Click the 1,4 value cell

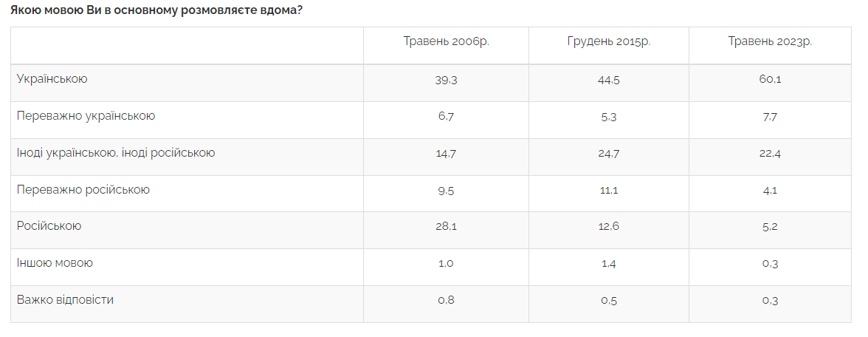pyautogui.click(x=609, y=264)
